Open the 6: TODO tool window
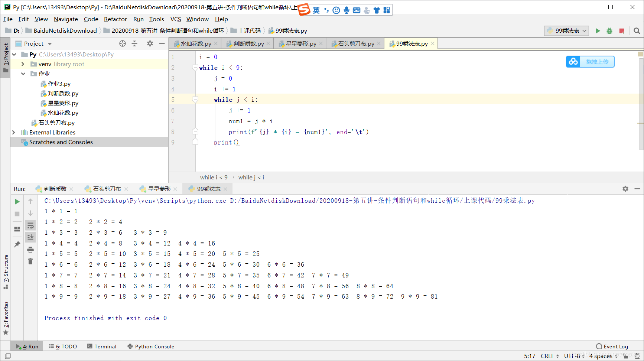 (x=63, y=346)
